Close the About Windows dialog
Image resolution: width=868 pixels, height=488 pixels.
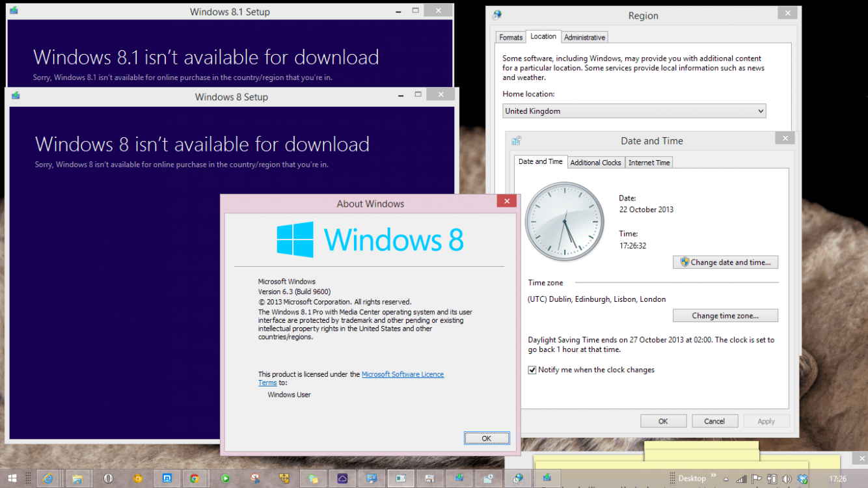click(507, 202)
